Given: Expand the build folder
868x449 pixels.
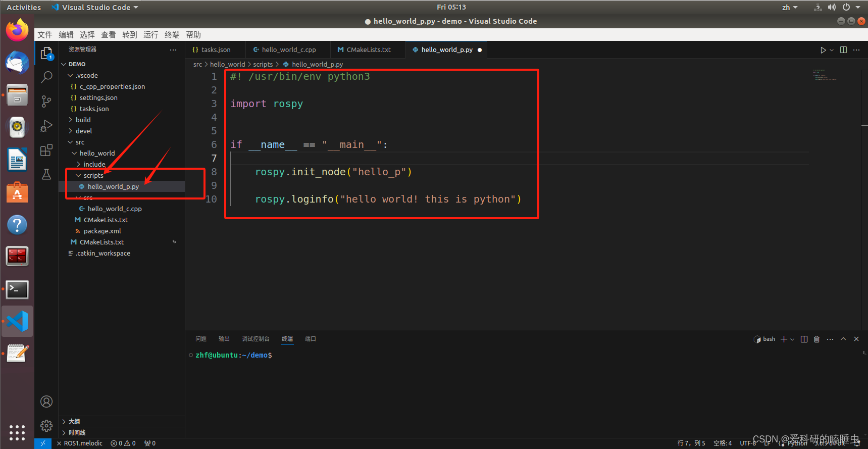Looking at the screenshot, I should click(83, 120).
